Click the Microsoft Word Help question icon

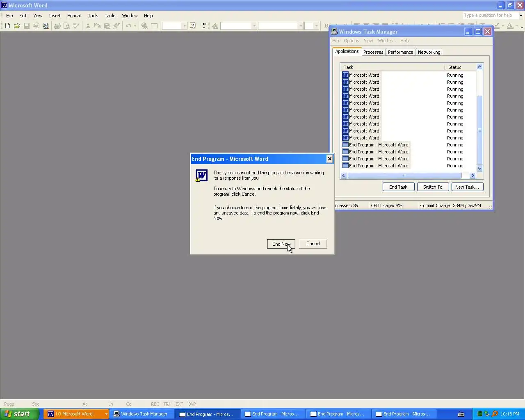193,26
